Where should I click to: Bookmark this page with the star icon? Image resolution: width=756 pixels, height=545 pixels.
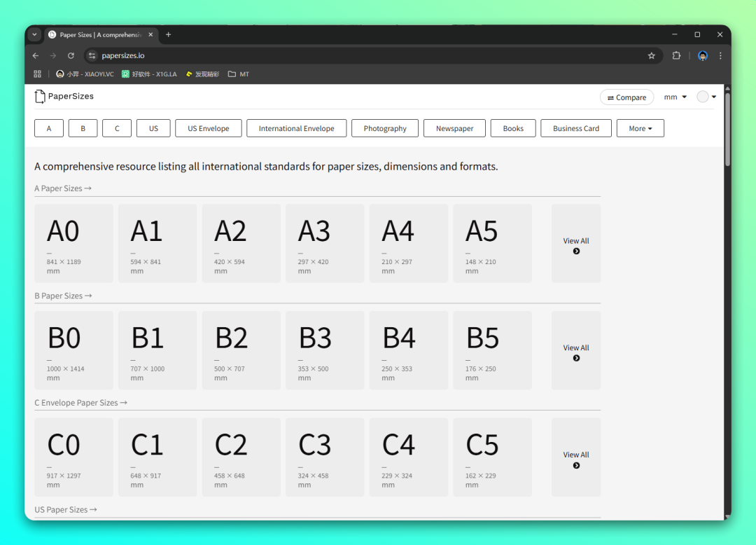point(652,56)
